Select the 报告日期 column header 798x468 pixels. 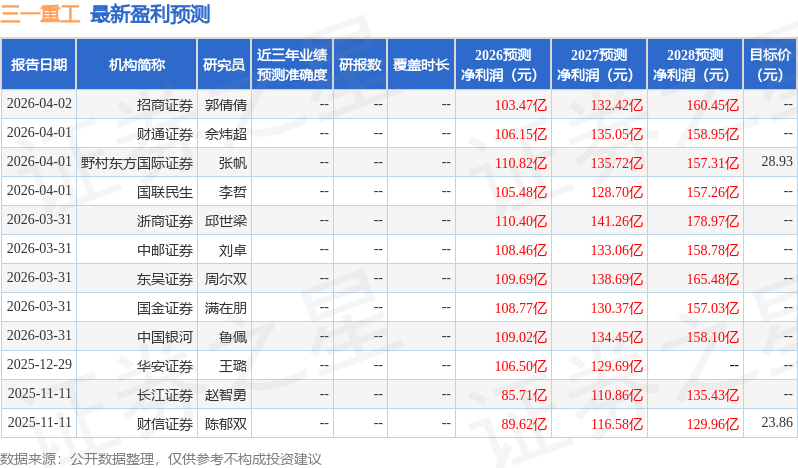(x=39, y=64)
